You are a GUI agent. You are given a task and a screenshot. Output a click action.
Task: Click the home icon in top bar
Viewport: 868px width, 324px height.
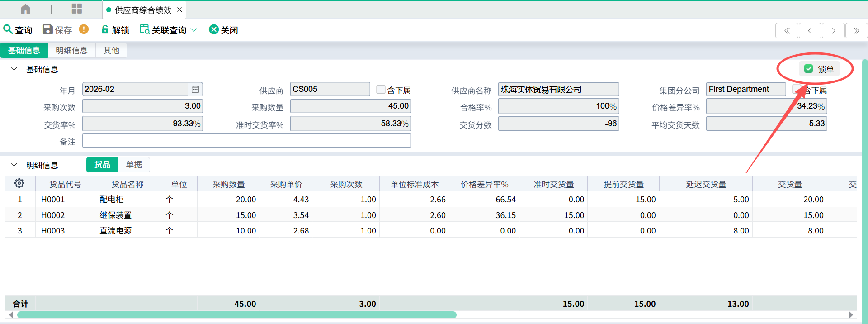26,9
